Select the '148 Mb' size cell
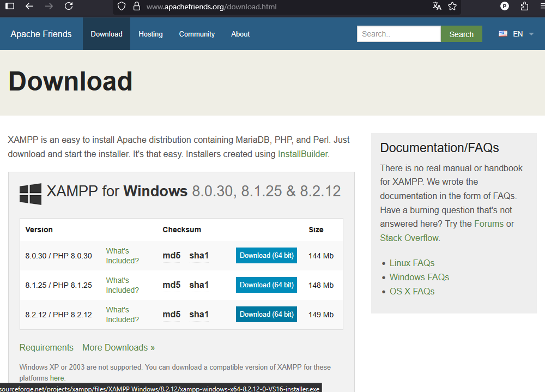Image resolution: width=545 pixels, height=392 pixels. click(x=321, y=285)
